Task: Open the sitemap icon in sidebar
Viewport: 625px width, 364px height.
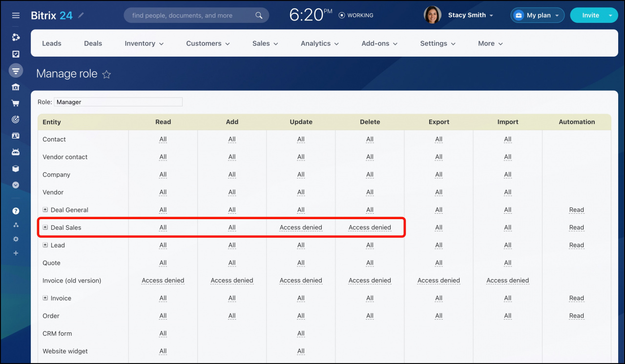Action: pos(16,225)
